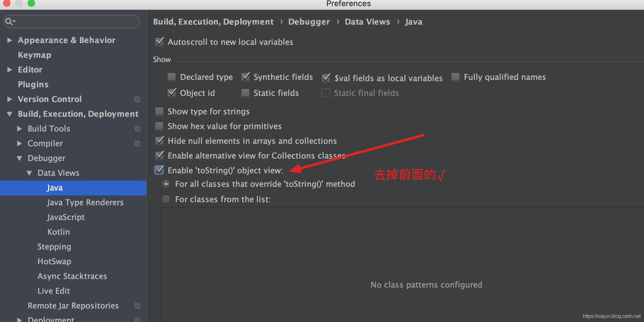Click Build, Execution, Deployment in breadcrumb
This screenshot has height=322, width=644.
point(213,22)
